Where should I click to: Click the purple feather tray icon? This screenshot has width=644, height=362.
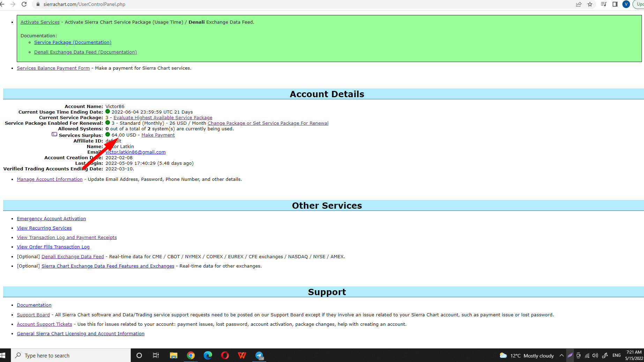click(570, 355)
